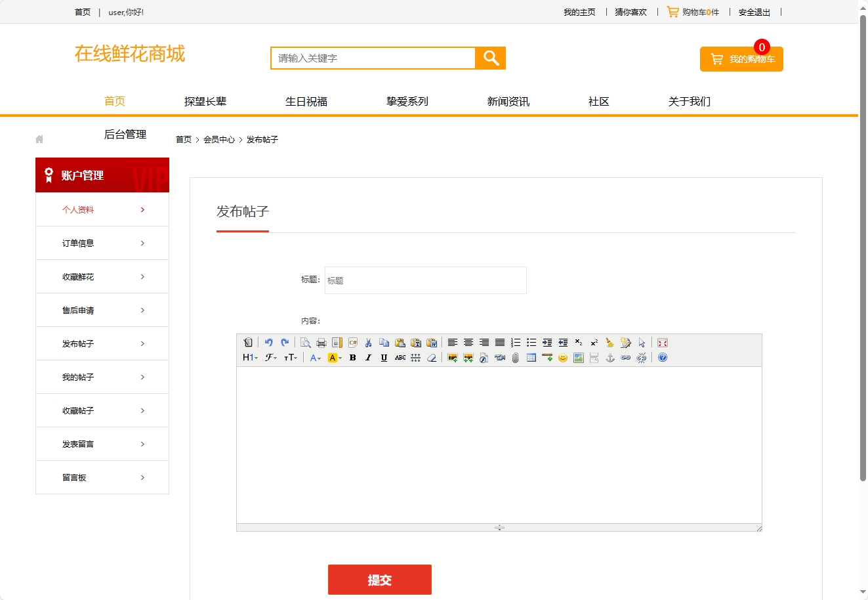This screenshot has height=600, width=868.
Task: Open the font size dropdown
Action: pos(291,358)
